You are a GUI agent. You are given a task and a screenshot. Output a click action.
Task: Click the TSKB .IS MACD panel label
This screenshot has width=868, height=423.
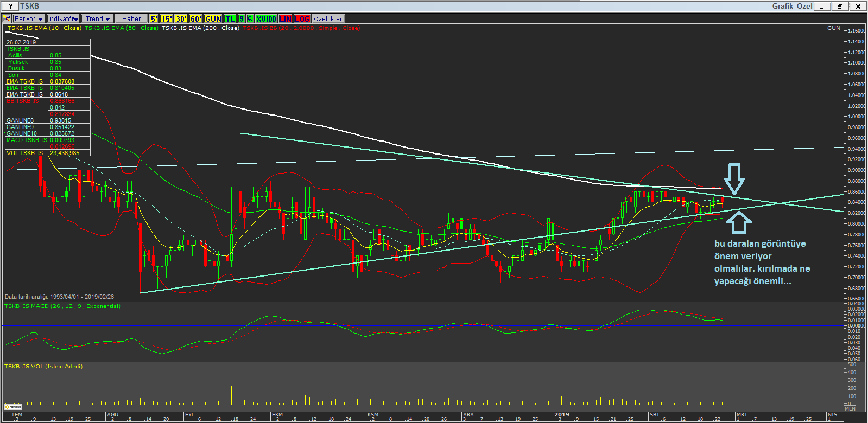tap(62, 306)
